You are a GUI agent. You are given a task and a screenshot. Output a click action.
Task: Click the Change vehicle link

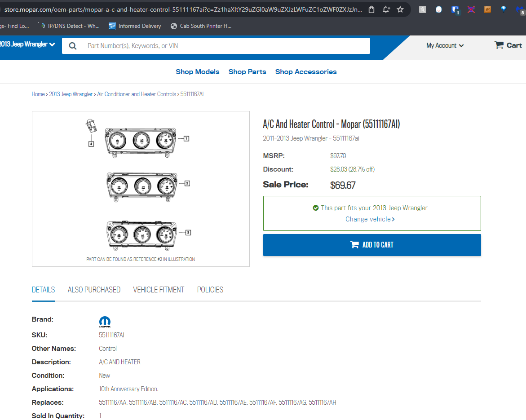(370, 219)
